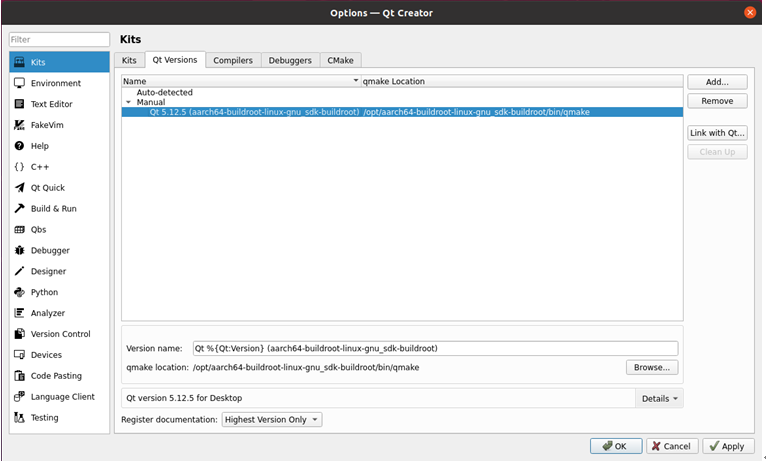
Task: Collapse the Manual tree group
Action: (128, 102)
